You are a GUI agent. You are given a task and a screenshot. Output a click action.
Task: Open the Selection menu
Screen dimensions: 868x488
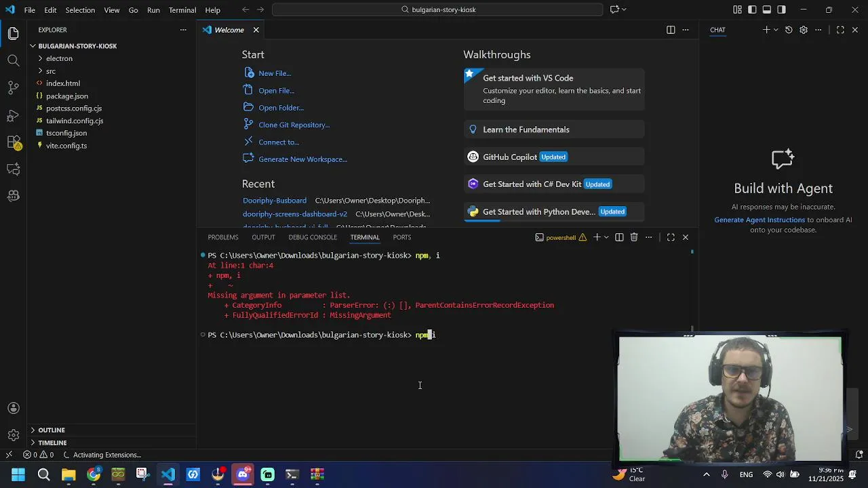(80, 10)
